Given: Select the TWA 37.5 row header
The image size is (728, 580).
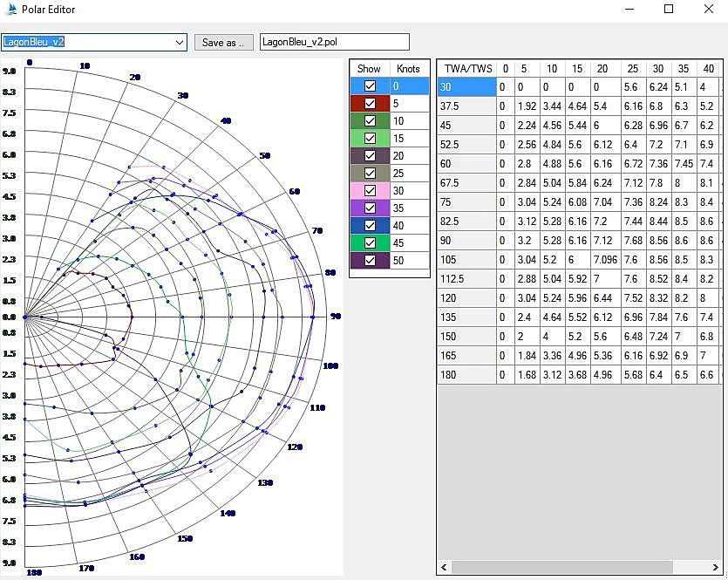Looking at the screenshot, I should tap(467, 106).
